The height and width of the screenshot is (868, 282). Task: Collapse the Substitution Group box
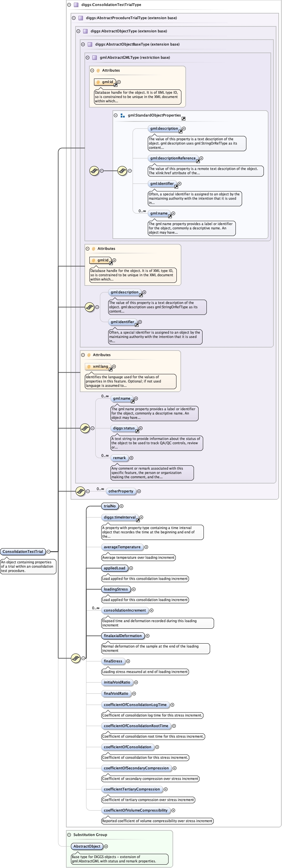[x=69, y=835]
